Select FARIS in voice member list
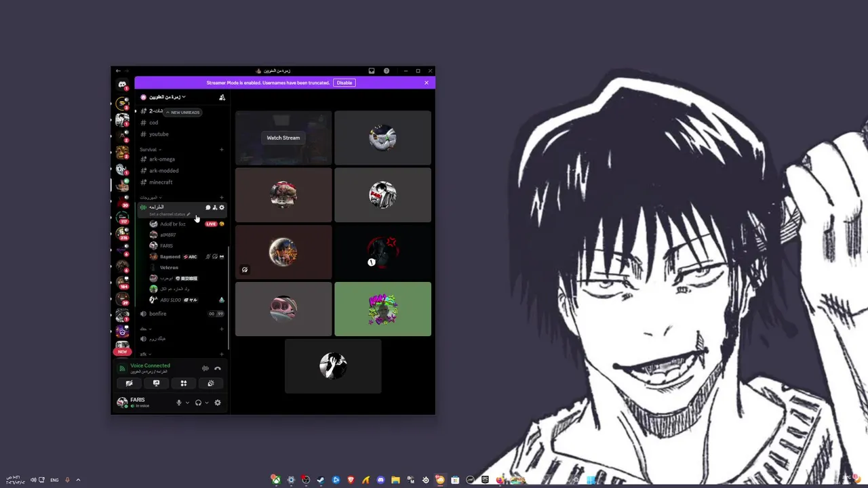This screenshot has height=488, width=868. [166, 246]
